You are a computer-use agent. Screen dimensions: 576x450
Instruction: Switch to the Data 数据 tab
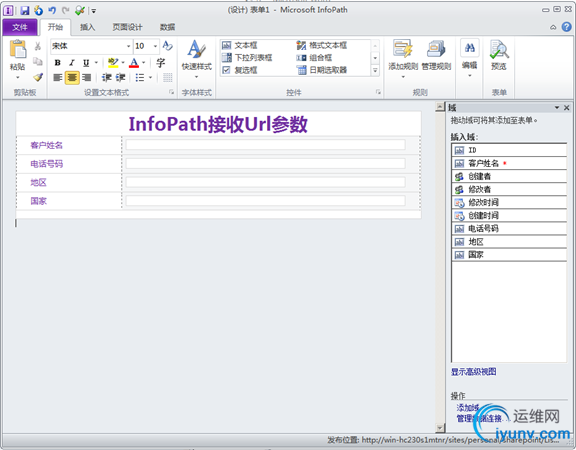[x=167, y=27]
